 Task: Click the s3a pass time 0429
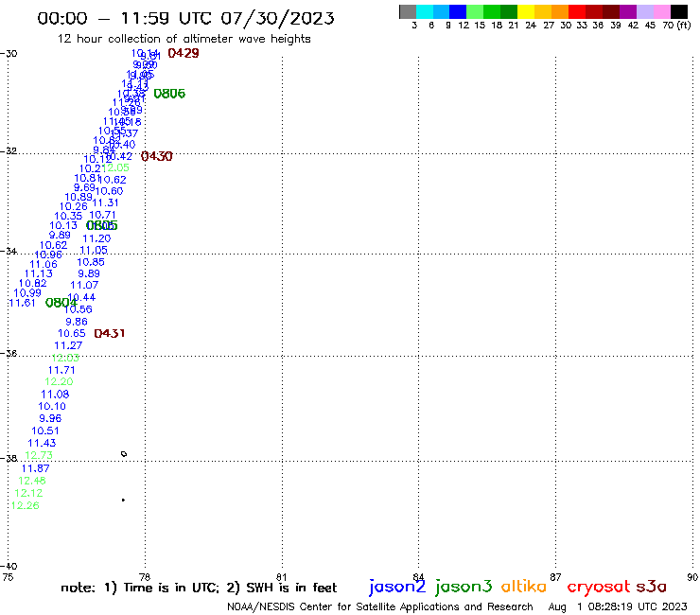tap(184, 53)
